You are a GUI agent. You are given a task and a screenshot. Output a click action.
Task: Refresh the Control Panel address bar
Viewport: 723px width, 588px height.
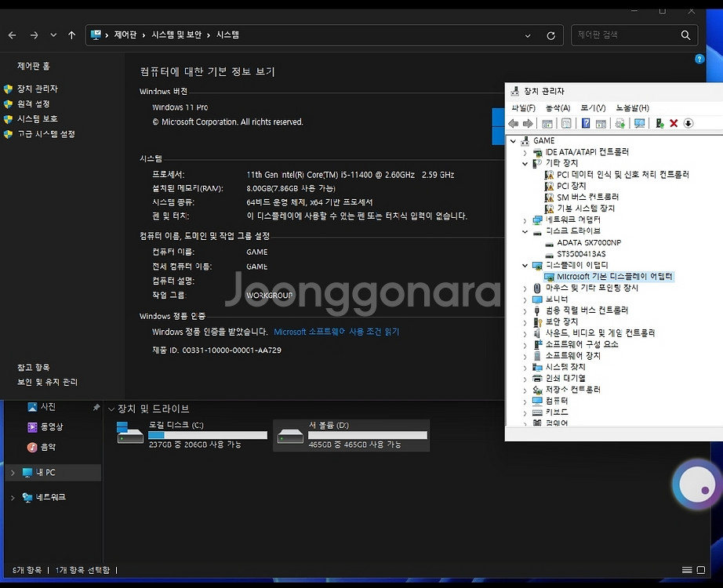point(550,35)
